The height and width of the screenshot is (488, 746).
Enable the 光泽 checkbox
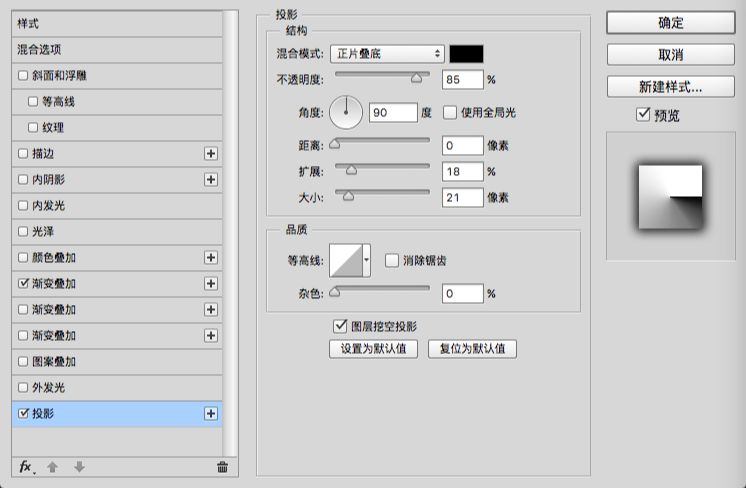(x=23, y=232)
